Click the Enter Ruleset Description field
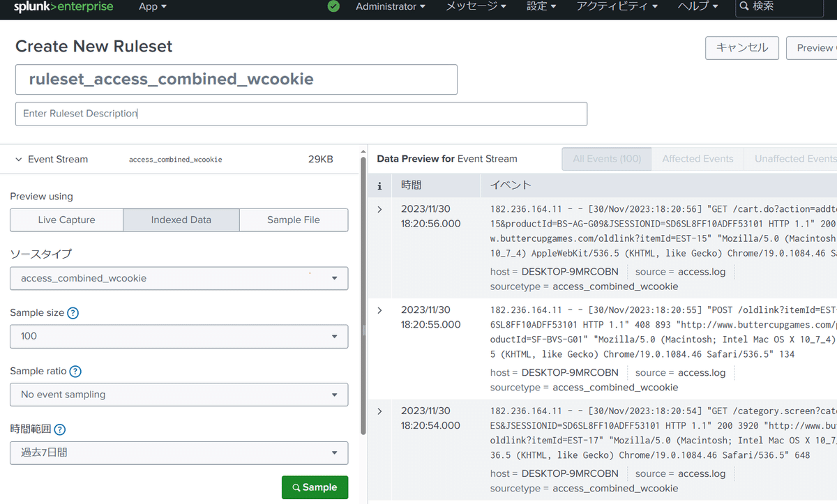Viewport: 837px width, 504px height. tap(301, 114)
